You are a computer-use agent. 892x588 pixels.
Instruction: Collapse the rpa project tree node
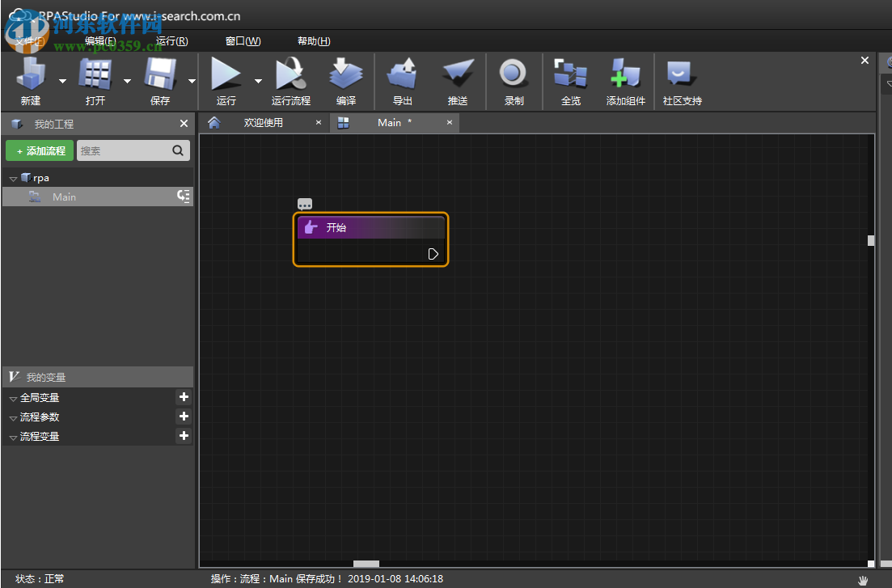click(x=13, y=178)
